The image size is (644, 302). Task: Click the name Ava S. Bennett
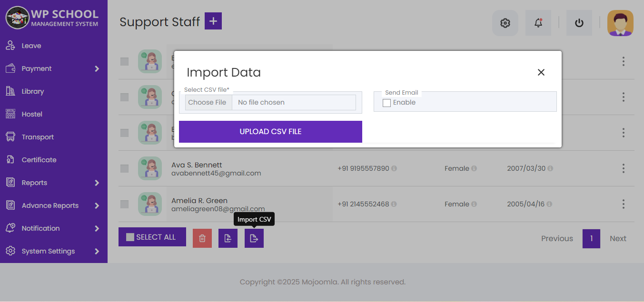coord(197,165)
